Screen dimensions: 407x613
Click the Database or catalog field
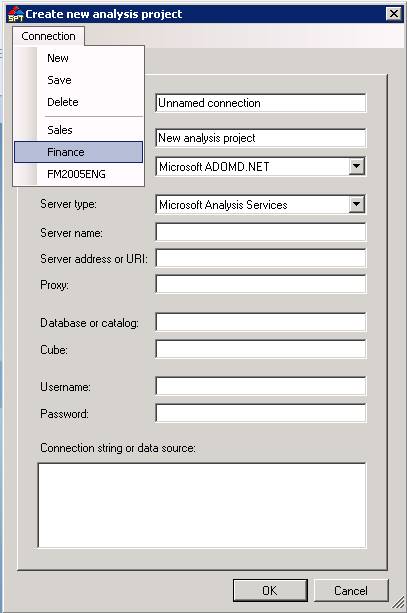tap(260, 322)
